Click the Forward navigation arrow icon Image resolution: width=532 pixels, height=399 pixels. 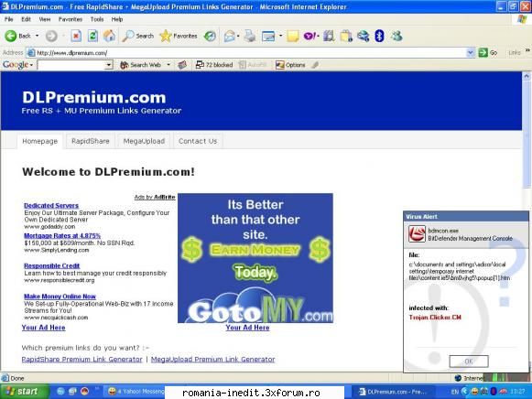tap(51, 36)
